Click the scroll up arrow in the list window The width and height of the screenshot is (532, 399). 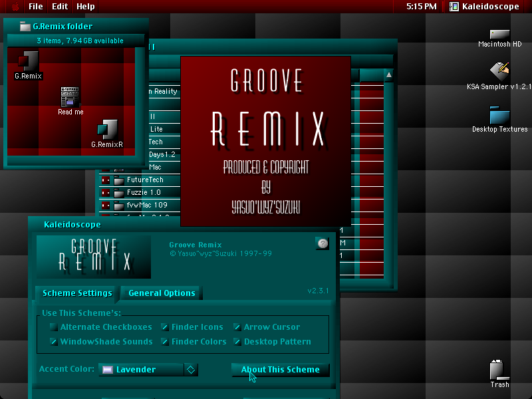[x=389, y=75]
